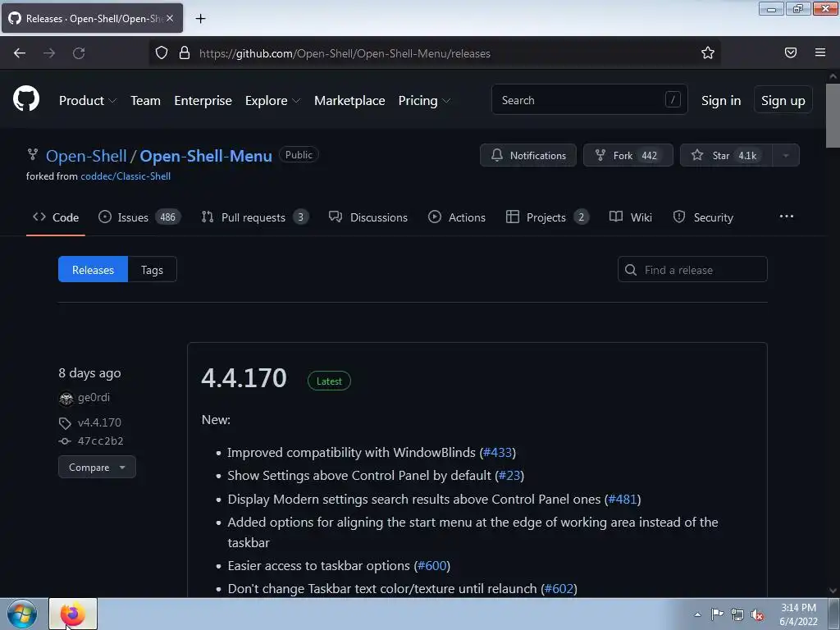Open the Issues tab with 486 items
This screenshot has width=840, height=630.
139,217
